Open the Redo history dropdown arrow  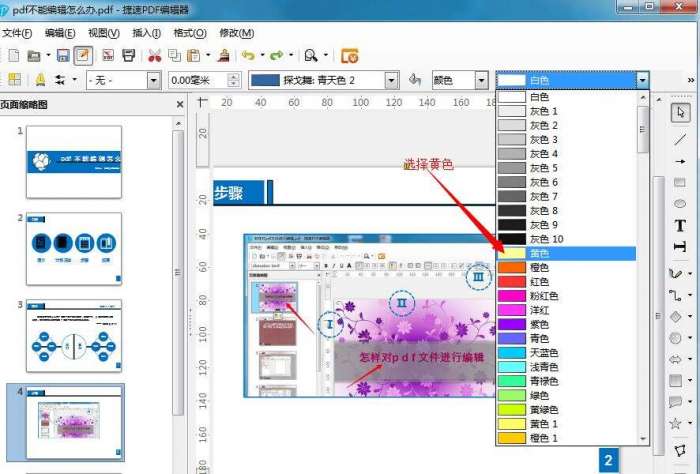tap(291, 55)
